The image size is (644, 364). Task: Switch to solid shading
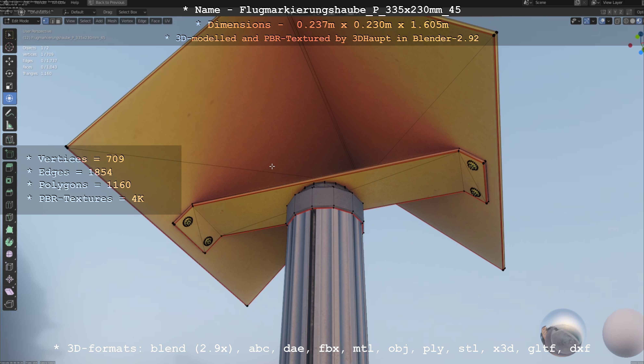pos(632,21)
